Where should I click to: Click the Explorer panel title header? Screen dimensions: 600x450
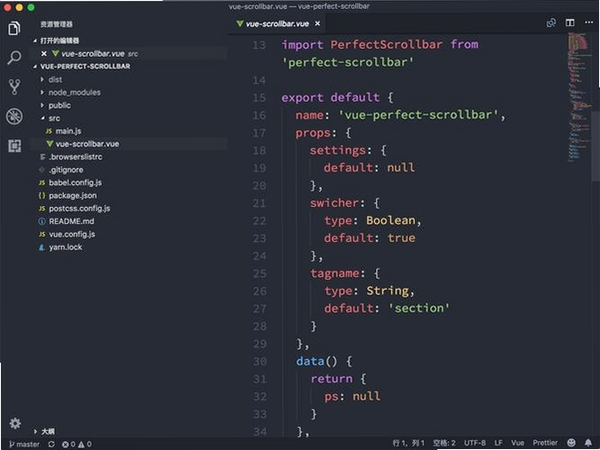(56, 24)
